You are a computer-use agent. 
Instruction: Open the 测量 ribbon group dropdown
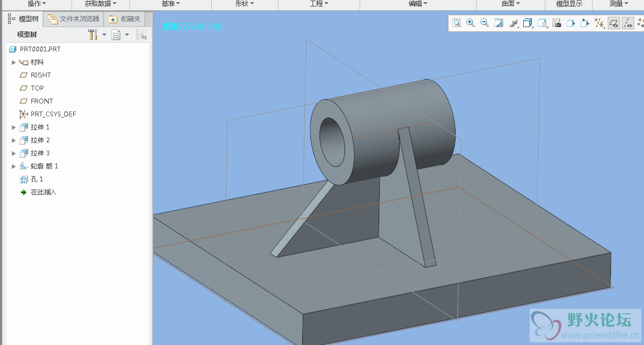[x=619, y=4]
